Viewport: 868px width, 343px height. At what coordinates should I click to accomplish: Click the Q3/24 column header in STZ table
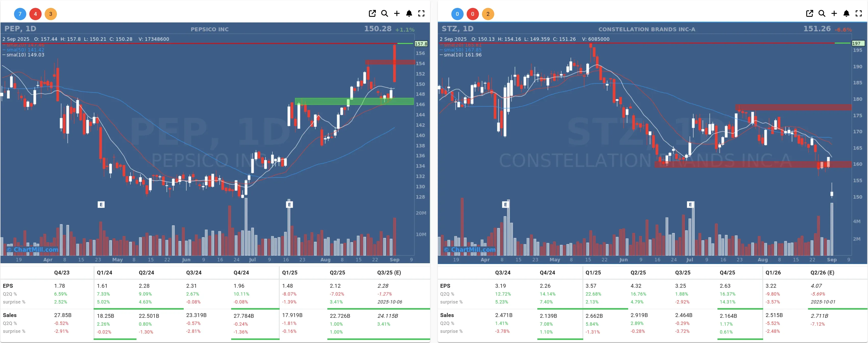[x=503, y=273]
